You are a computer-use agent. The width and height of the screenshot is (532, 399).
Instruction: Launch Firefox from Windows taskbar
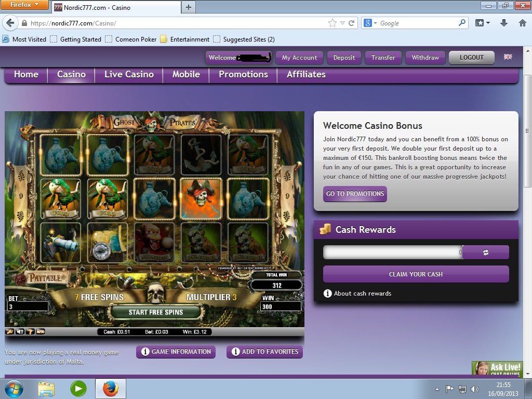(x=110, y=389)
